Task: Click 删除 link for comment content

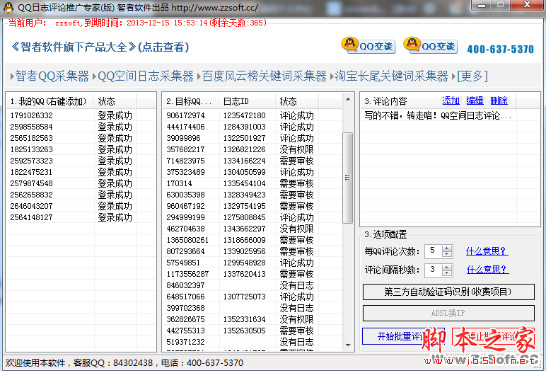Action: click(x=499, y=101)
